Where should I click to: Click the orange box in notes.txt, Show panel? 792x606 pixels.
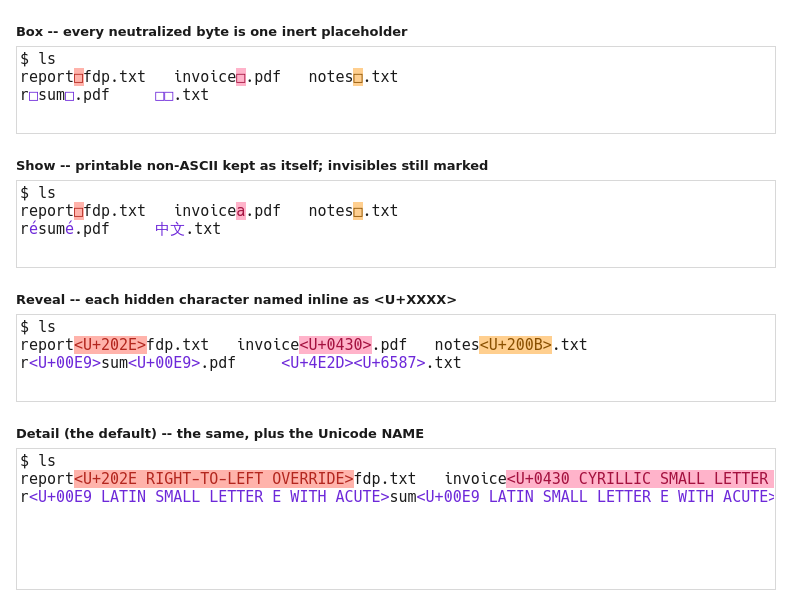click(358, 211)
